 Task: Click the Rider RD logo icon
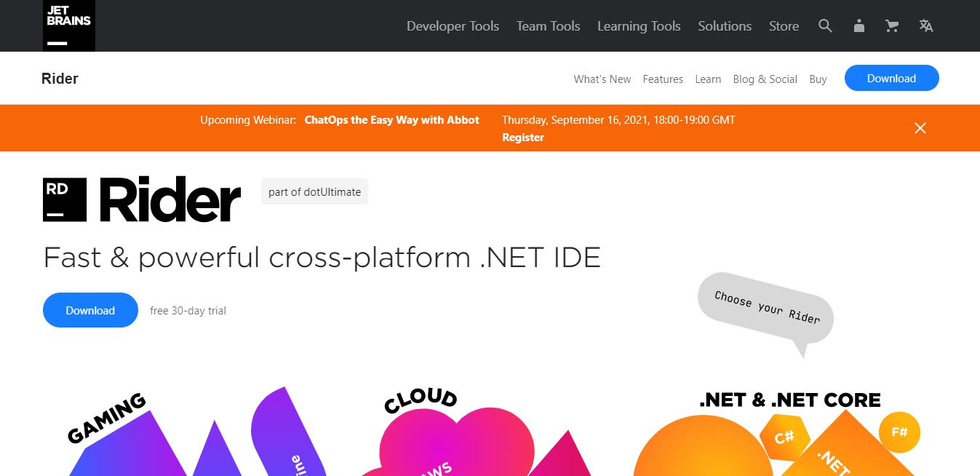pyautogui.click(x=63, y=197)
